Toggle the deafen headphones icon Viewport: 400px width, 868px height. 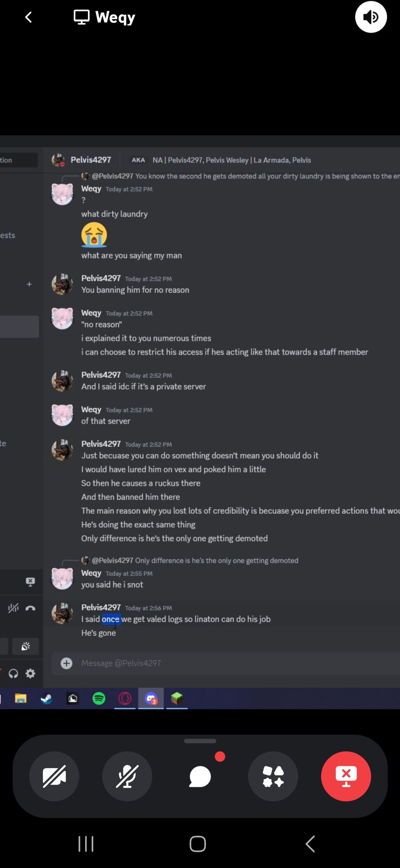point(13,673)
